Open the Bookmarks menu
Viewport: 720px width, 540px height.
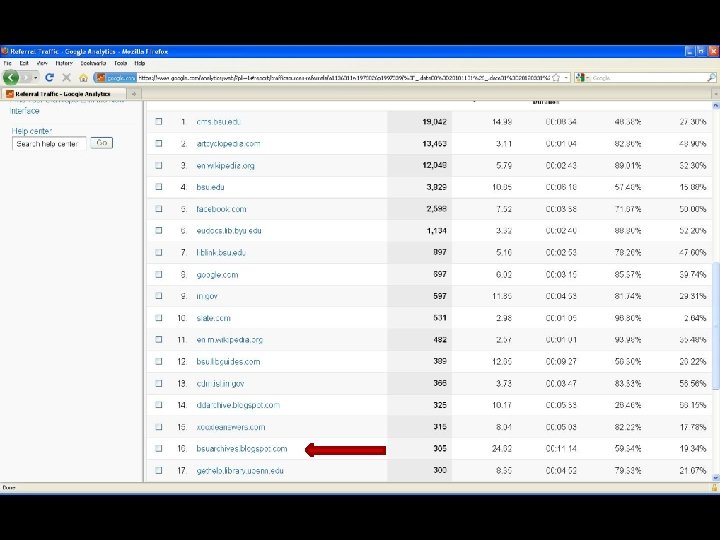pos(93,63)
